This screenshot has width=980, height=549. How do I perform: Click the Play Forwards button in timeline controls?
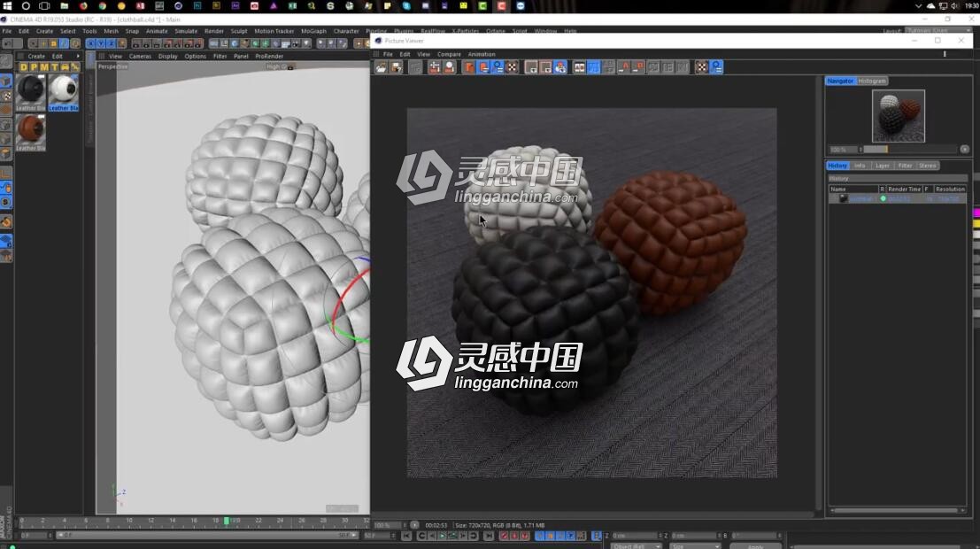pyautogui.click(x=442, y=536)
